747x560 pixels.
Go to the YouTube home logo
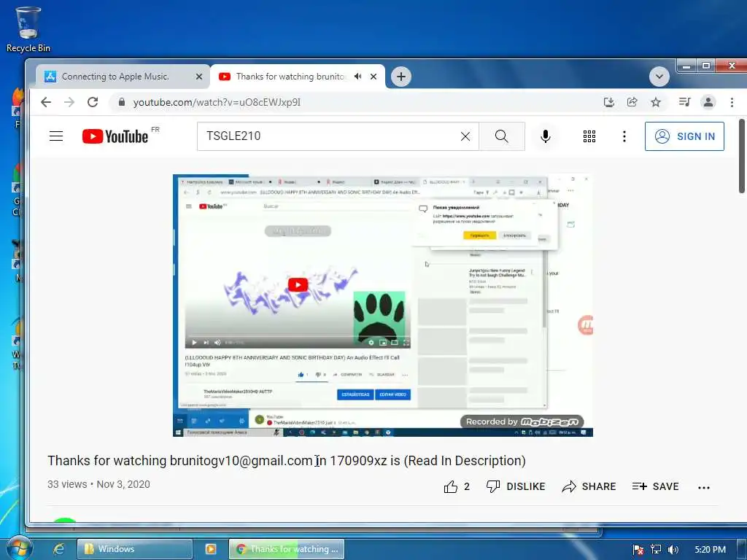coord(115,136)
